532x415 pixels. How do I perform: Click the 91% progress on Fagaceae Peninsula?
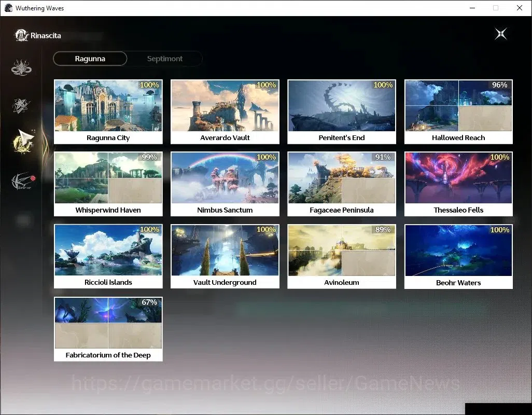point(383,157)
